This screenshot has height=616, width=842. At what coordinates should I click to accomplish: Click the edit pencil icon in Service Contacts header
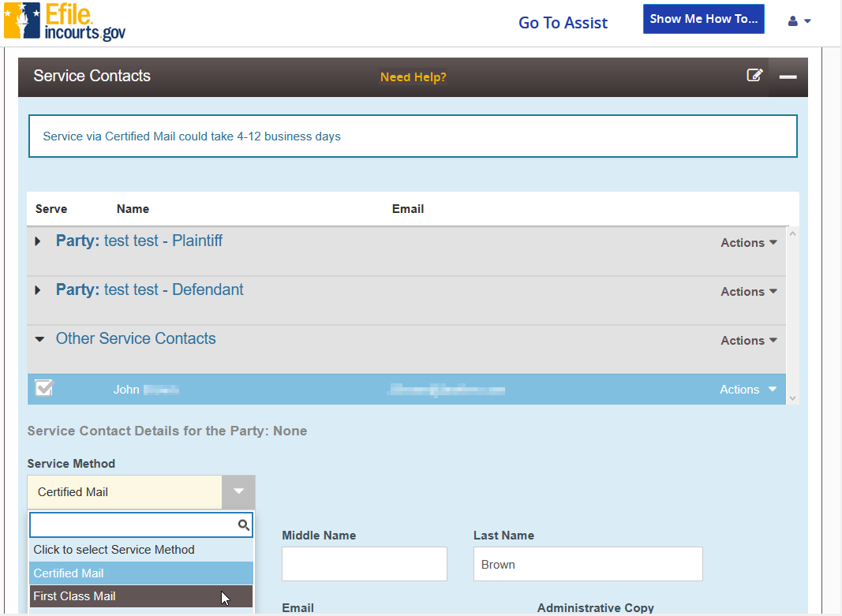[x=754, y=76]
